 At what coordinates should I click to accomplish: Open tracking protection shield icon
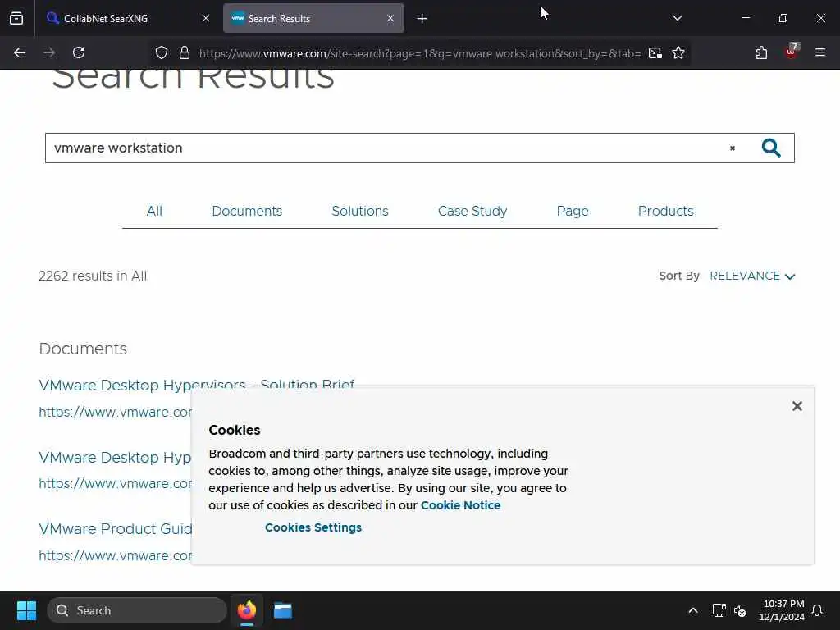(162, 52)
